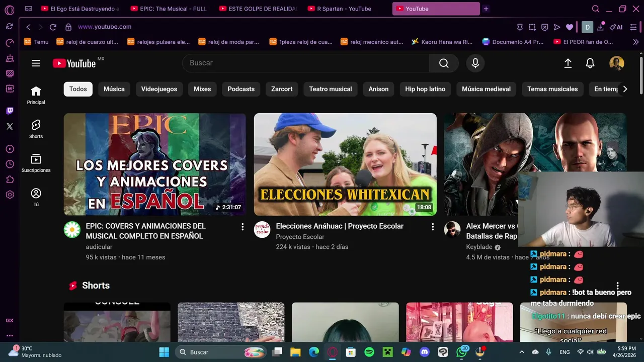Play 'Elecciones Whitexican' video thumbnail
The height and width of the screenshot is (362, 644).
coord(345,164)
